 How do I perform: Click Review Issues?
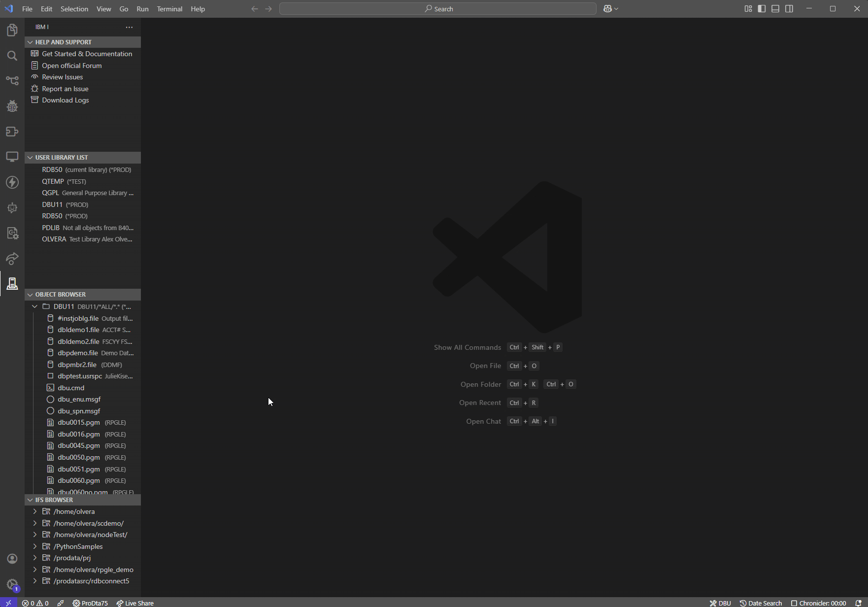tap(83, 77)
